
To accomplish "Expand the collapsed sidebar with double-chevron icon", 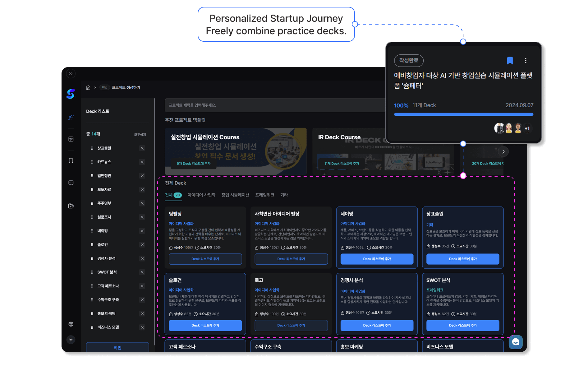I will [x=71, y=74].
